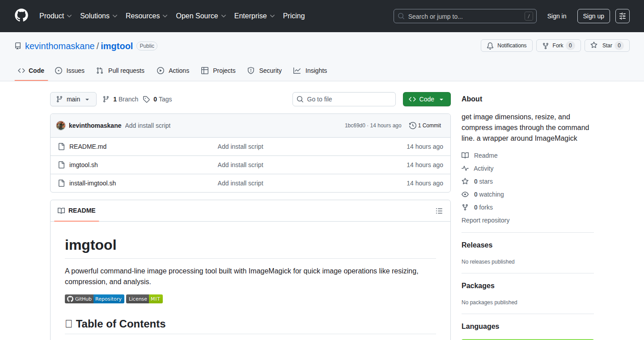Expand the Solutions menu
Image resolution: width=644 pixels, height=340 pixels.
coord(99,16)
